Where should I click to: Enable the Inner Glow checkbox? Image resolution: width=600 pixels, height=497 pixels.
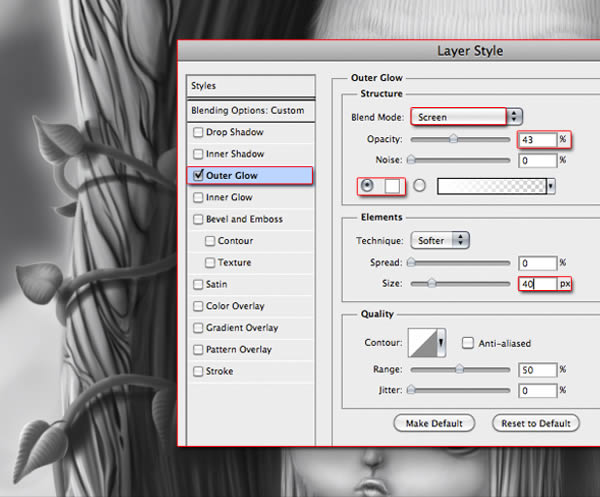click(198, 197)
